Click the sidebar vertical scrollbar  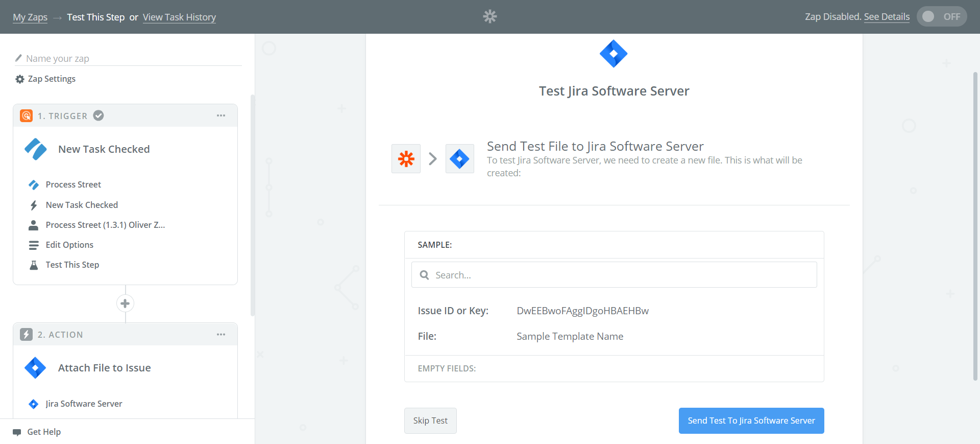[x=252, y=205]
